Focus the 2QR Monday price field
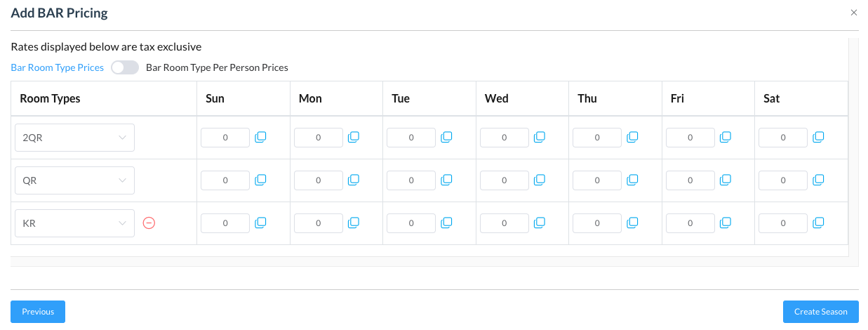Viewport: 868px width, 330px height. click(x=318, y=138)
